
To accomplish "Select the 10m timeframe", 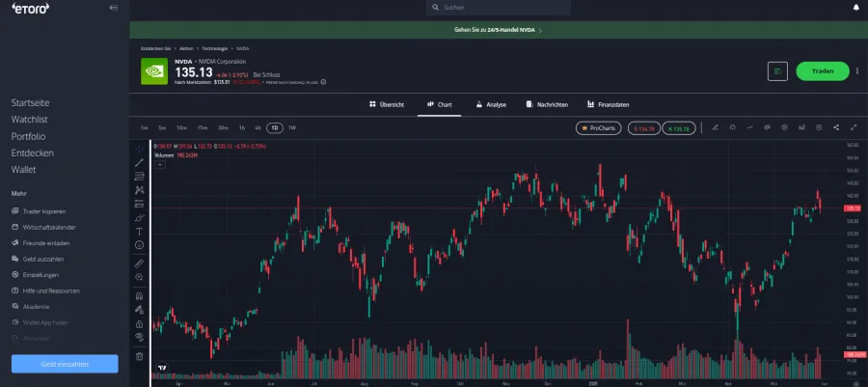I will pos(181,128).
